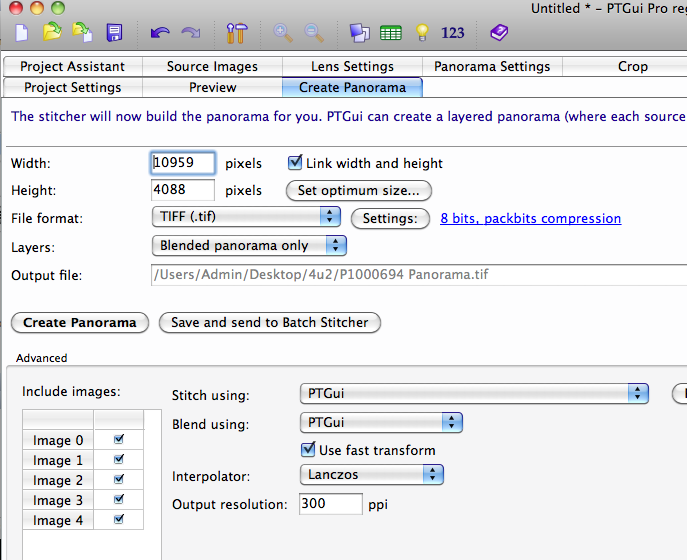The width and height of the screenshot is (687, 560).
Task: Select the Image 2 row label
Action: [x=58, y=480]
